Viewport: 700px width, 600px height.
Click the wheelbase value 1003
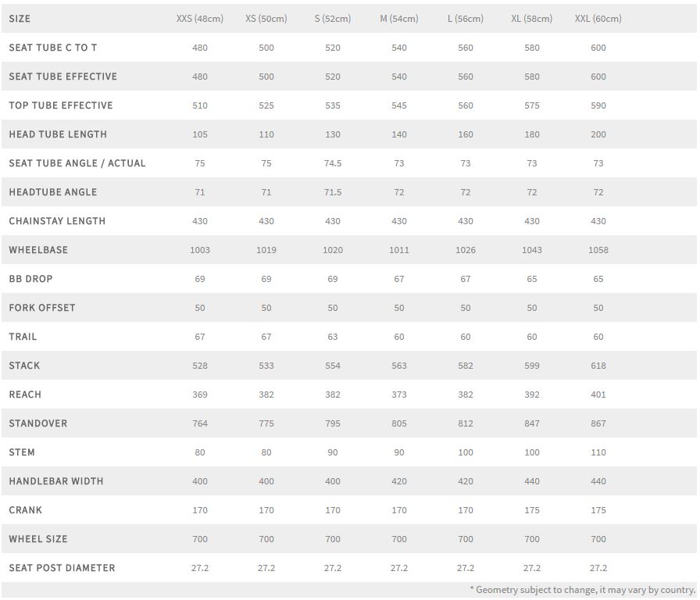[x=200, y=250]
